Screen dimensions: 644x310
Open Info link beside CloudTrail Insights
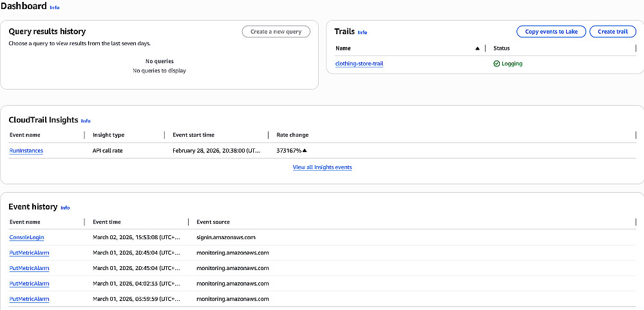click(x=86, y=121)
